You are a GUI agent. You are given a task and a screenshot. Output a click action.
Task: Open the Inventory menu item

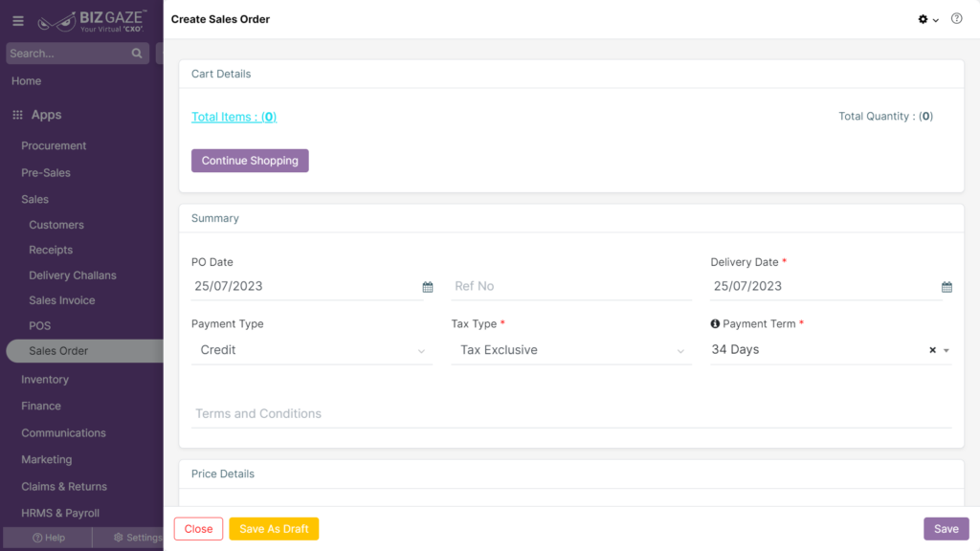pyautogui.click(x=45, y=379)
